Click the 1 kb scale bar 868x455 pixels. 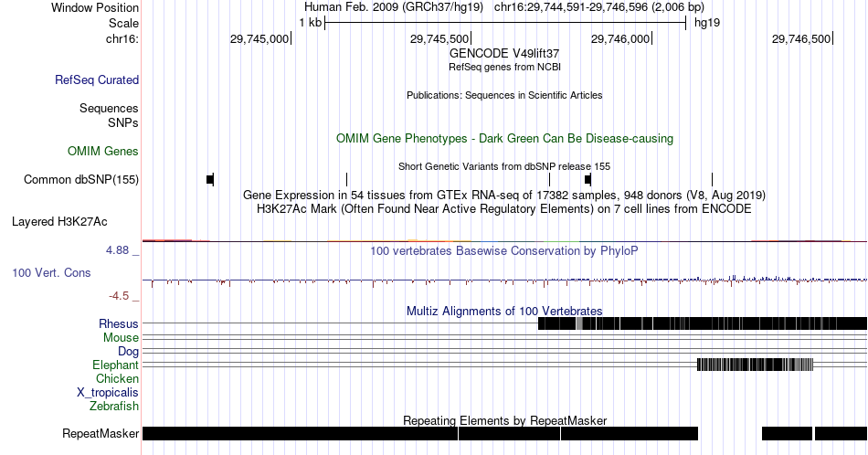(505, 23)
